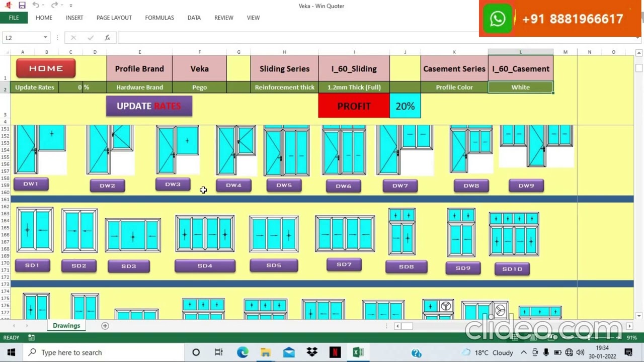Viewport: 644px width, 362px height.
Task: Click the DW2 design button
Action: click(x=107, y=186)
